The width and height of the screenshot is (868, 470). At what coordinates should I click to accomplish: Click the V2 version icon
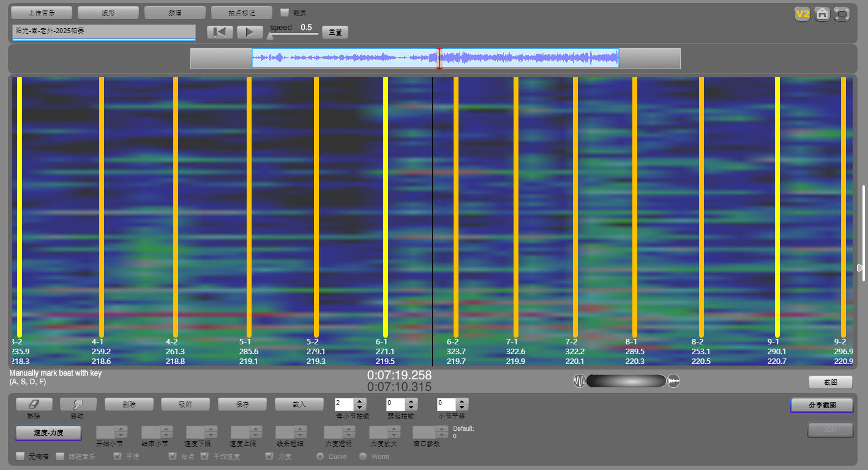pyautogui.click(x=802, y=14)
